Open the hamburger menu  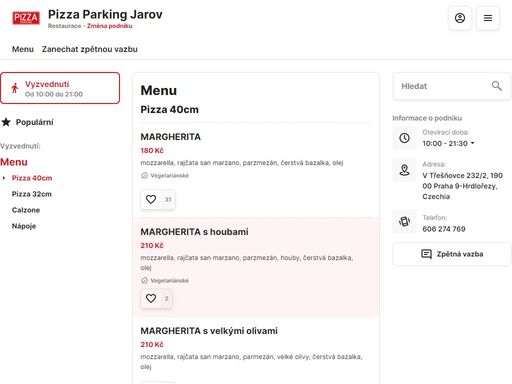(488, 18)
